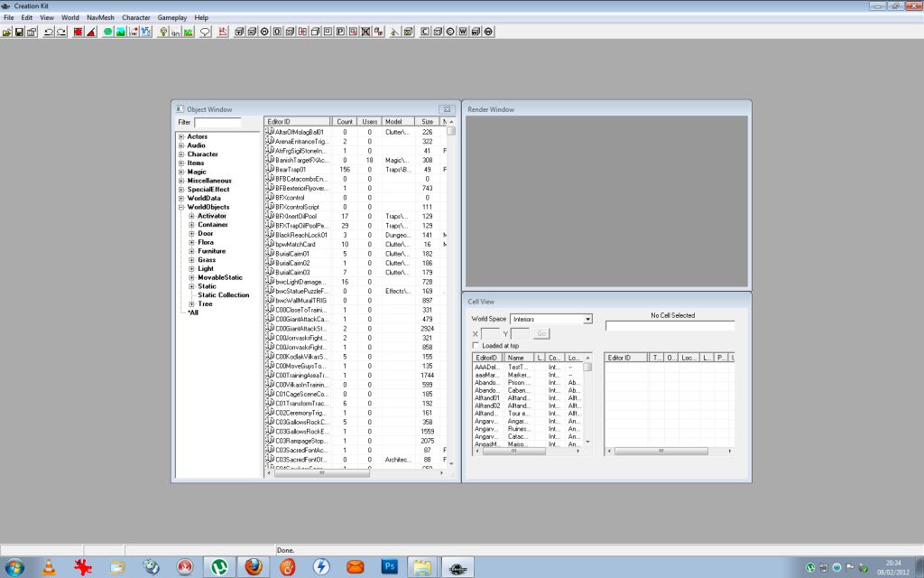
Task: Collapse the WorldObjects tree node
Action: (x=181, y=207)
